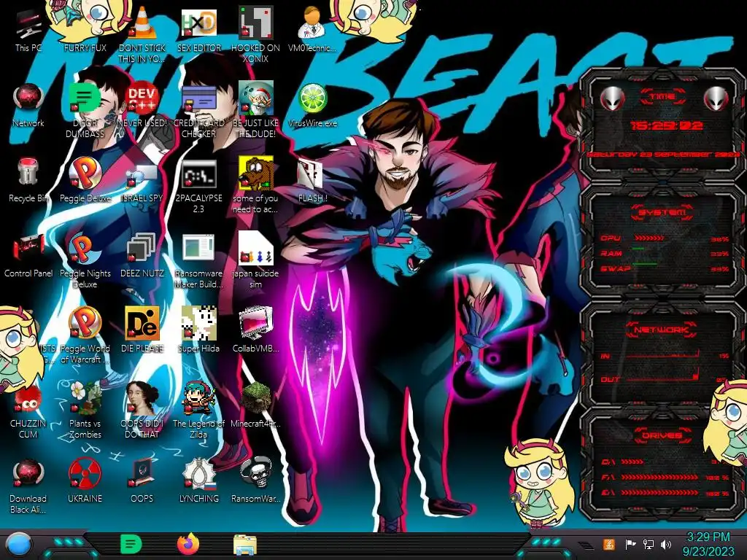Click the left alien head logo in the widget

click(x=612, y=99)
